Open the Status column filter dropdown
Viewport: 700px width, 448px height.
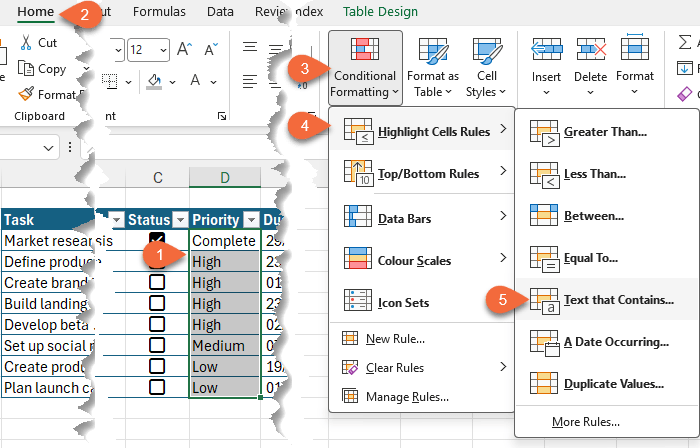pos(180,220)
